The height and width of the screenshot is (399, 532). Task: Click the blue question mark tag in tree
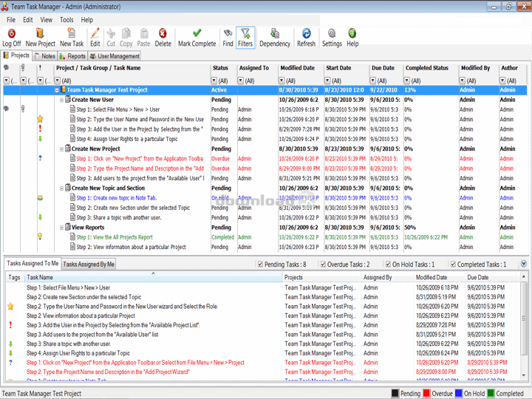40,158
